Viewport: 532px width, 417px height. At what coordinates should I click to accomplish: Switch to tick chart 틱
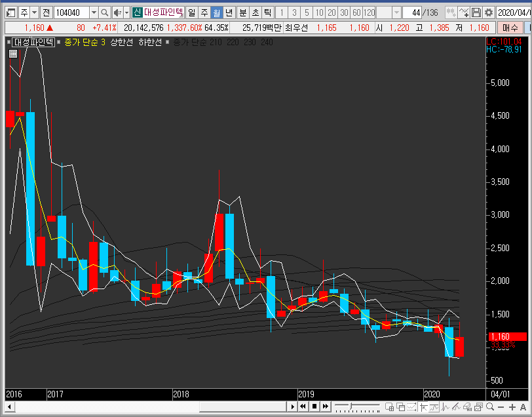click(x=268, y=13)
